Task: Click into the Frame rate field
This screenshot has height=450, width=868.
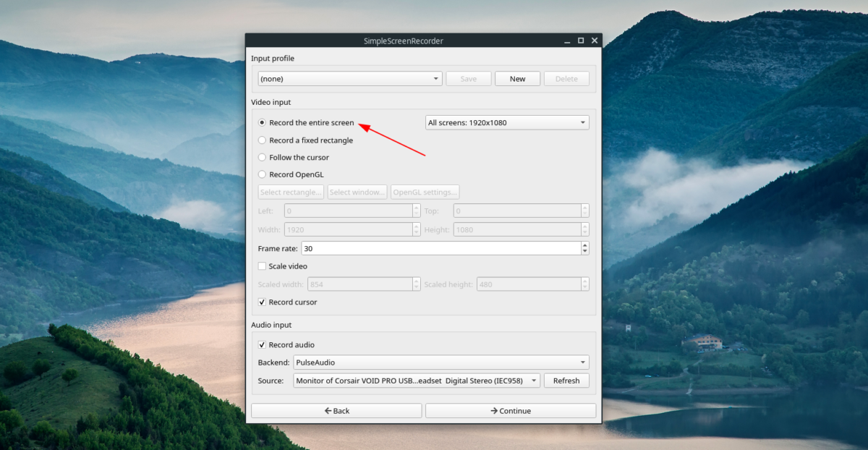Action: coord(441,248)
